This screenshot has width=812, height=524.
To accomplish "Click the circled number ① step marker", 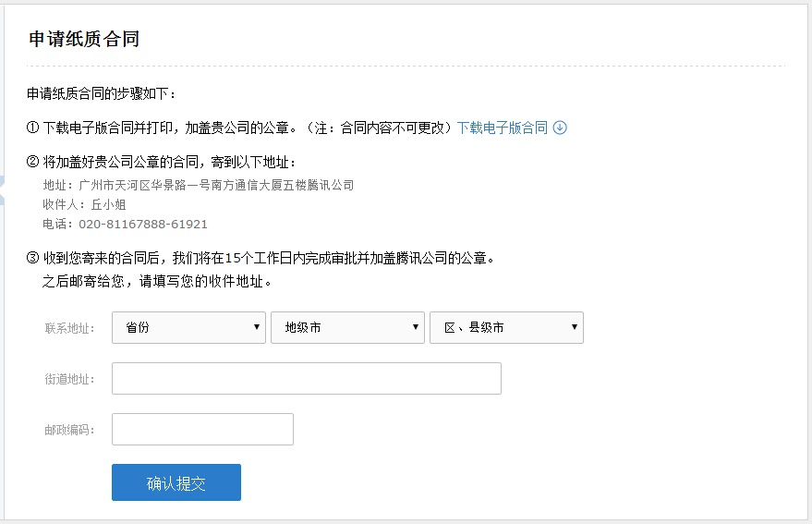I will [x=32, y=128].
